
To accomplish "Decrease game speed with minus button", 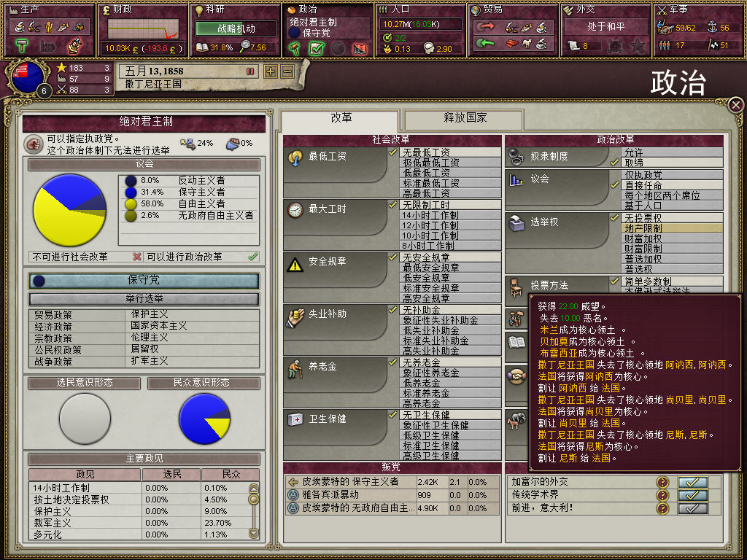I will tap(287, 71).
